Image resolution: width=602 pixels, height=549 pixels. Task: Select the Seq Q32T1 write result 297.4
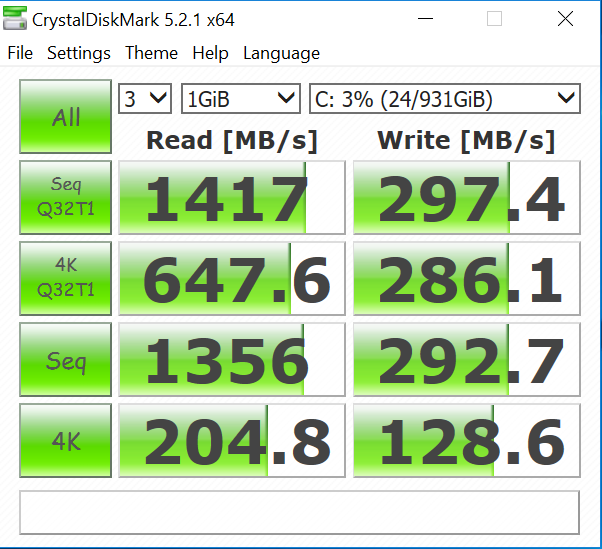(x=466, y=197)
